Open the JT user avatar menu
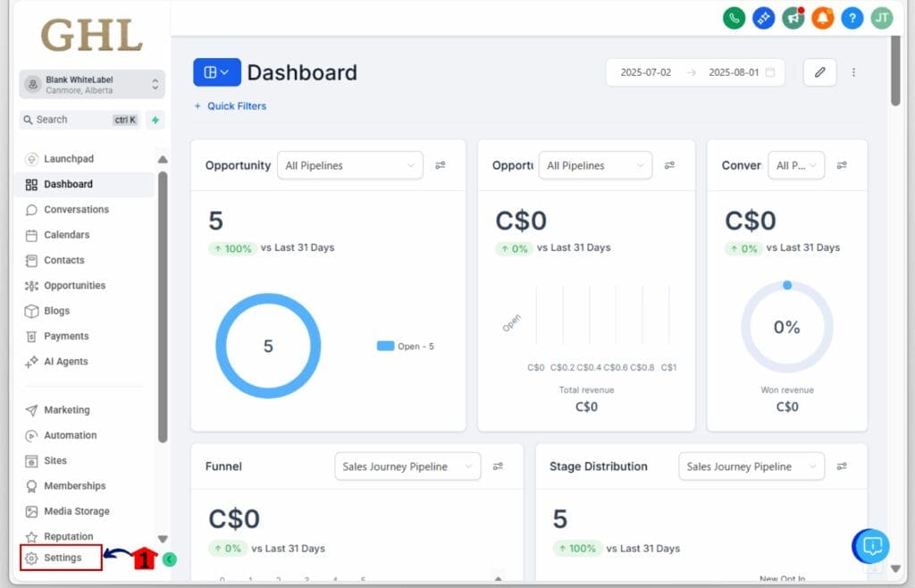Viewport: 915px width, 588px height. tap(882, 18)
